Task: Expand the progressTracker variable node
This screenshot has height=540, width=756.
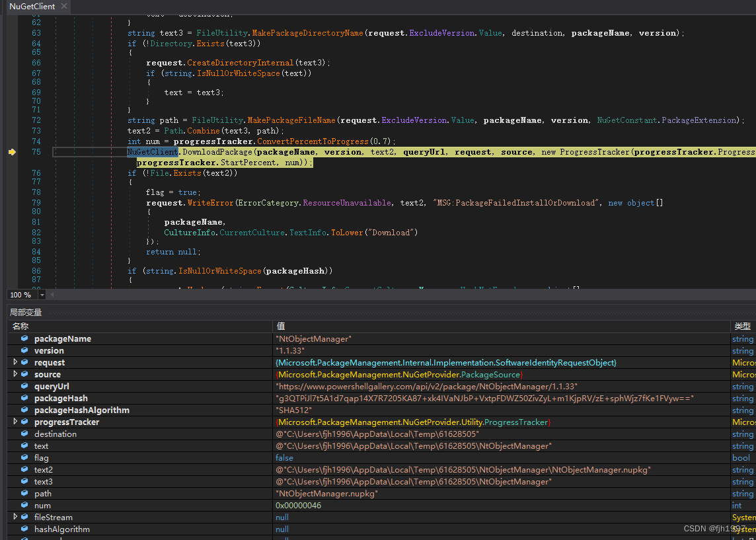Action: (x=15, y=422)
